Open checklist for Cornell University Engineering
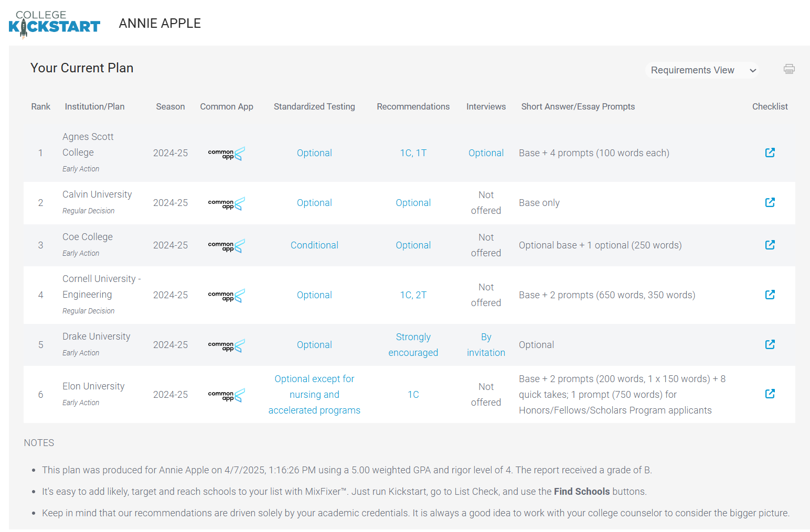The width and height of the screenshot is (810, 532). 770,295
